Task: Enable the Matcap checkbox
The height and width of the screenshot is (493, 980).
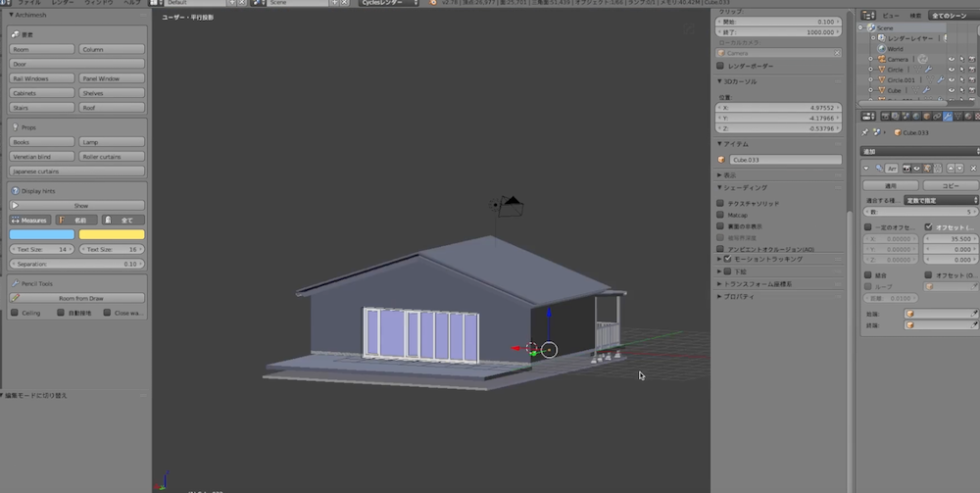Action: [x=721, y=214]
